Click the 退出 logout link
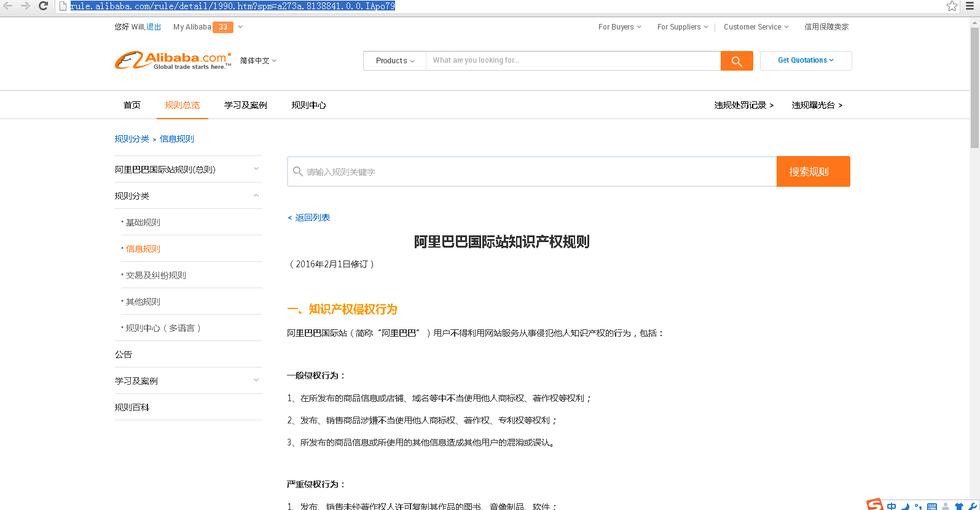The image size is (980, 510). 154,27
